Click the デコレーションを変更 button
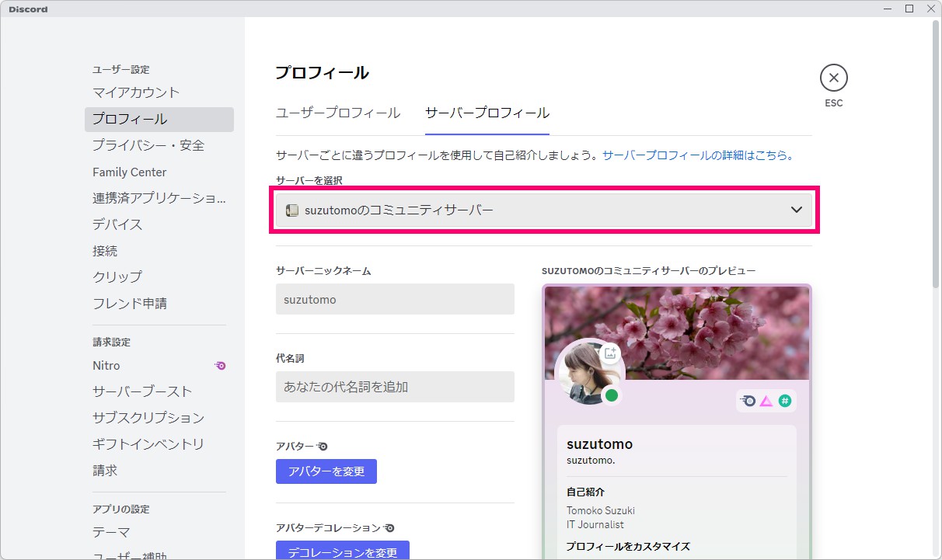The image size is (942, 560). 343,551
